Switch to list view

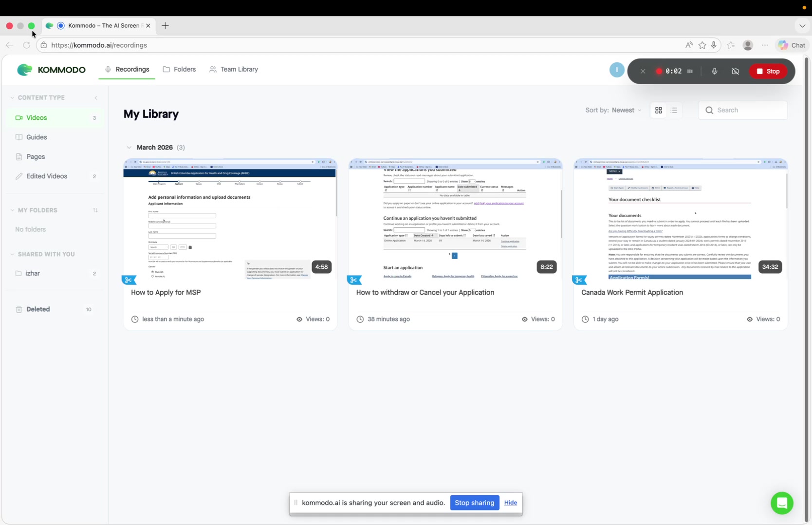674,111
